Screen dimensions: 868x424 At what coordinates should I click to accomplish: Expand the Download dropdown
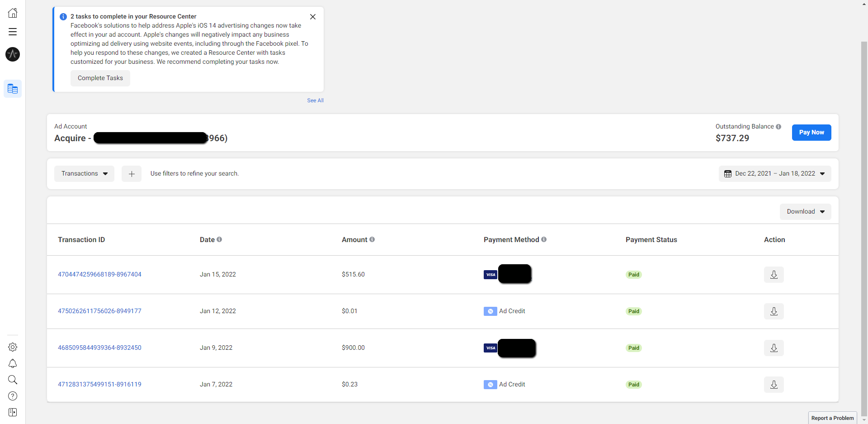(805, 212)
